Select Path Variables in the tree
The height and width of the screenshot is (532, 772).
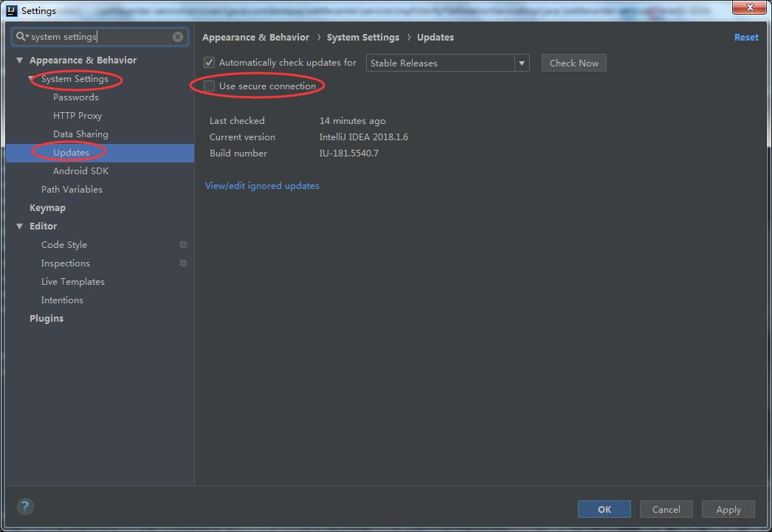72,190
